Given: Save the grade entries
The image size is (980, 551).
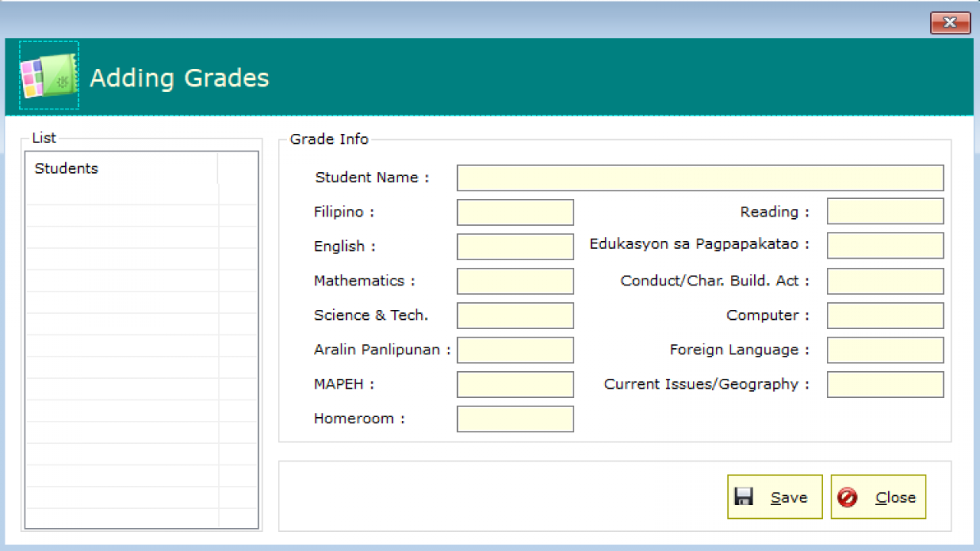Looking at the screenshot, I should coord(775,497).
